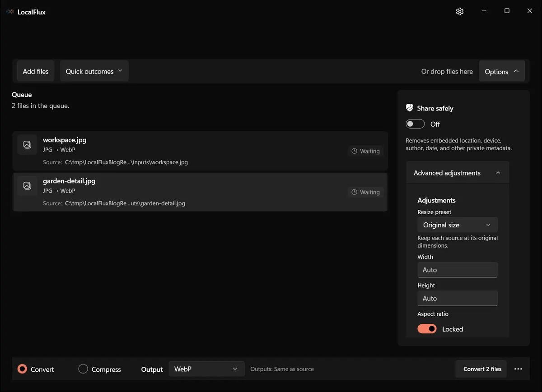The width and height of the screenshot is (542, 392).
Task: Click the Convert 2 files button
Action: point(482,369)
